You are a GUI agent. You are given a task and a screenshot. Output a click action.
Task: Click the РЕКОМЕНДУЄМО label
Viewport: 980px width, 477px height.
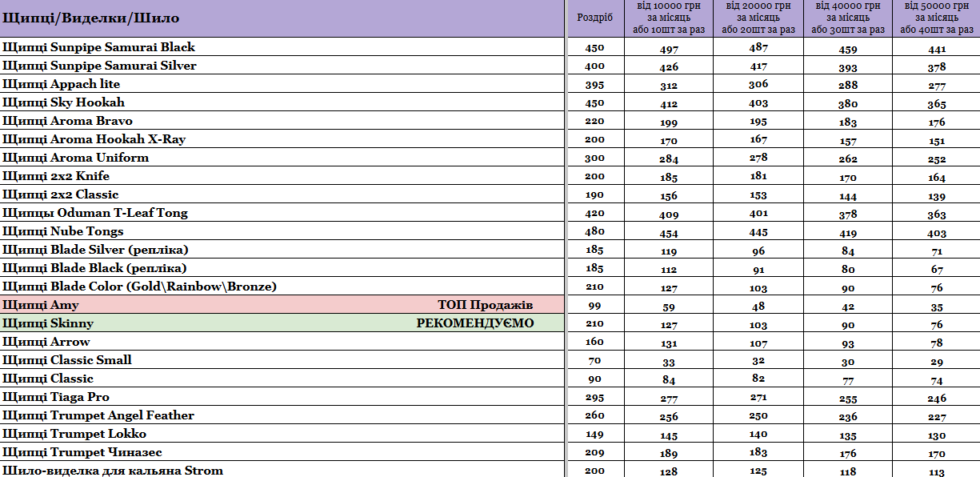pos(475,323)
